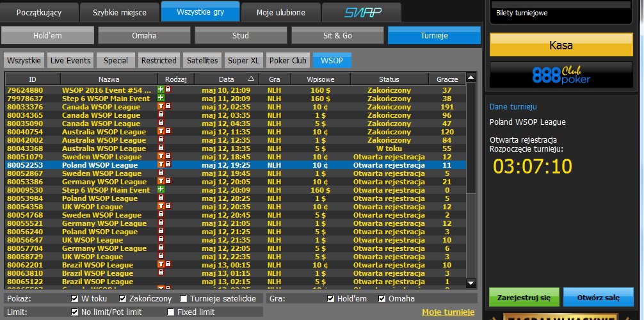Select the Sit & Go tab
644x320 pixels.
tap(337, 35)
